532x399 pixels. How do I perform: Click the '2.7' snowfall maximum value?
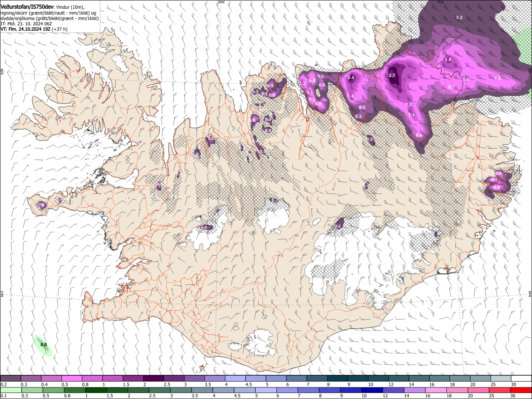(392, 76)
